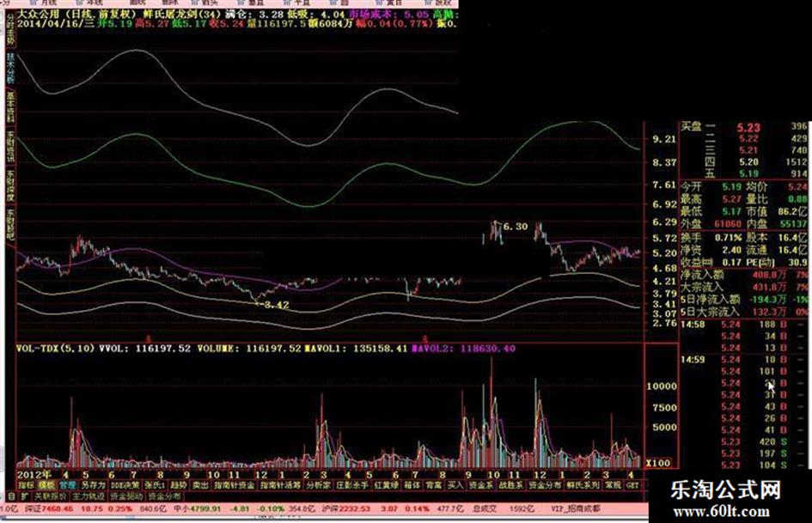The width and height of the screenshot is (812, 523).
Task: Click the trade tick with volume 420
Action: click(743, 441)
